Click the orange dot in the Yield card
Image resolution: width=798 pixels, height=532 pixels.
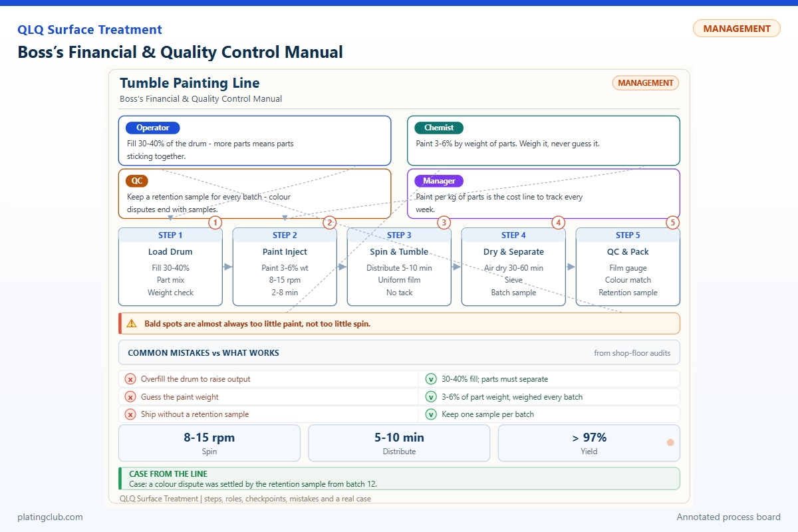[x=670, y=442]
